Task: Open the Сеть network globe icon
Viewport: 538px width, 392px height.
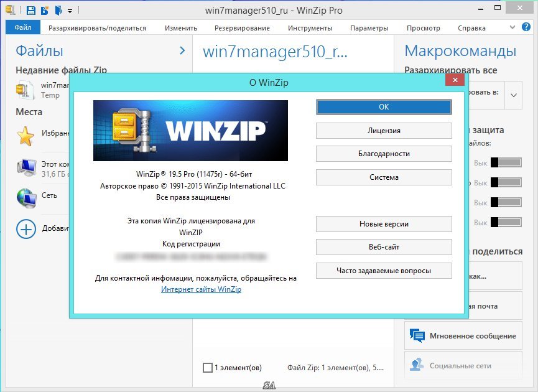Action: (26, 198)
